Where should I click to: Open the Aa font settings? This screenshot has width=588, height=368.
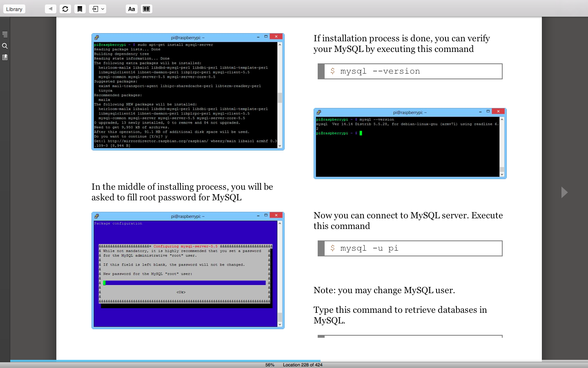[x=131, y=9]
